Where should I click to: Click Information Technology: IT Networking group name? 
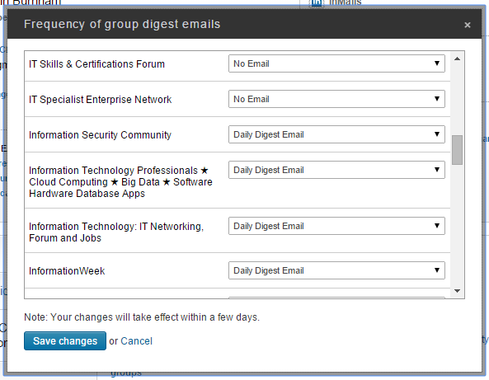tap(116, 232)
